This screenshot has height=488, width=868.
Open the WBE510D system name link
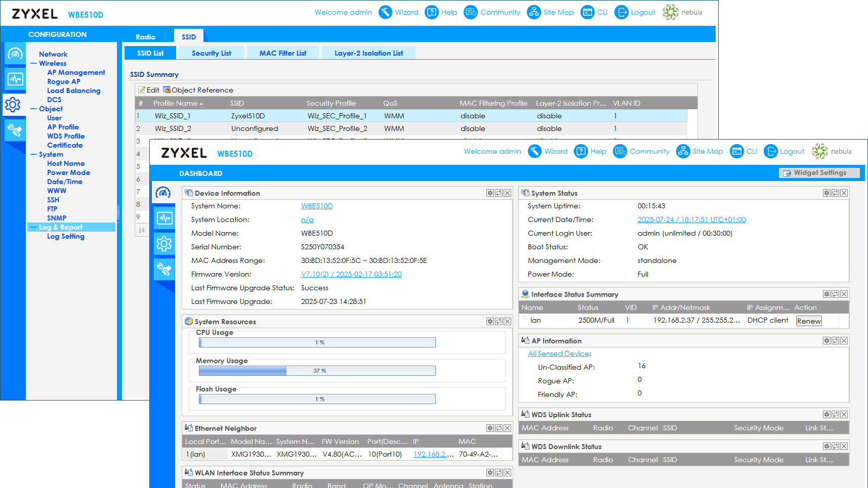[x=317, y=206]
